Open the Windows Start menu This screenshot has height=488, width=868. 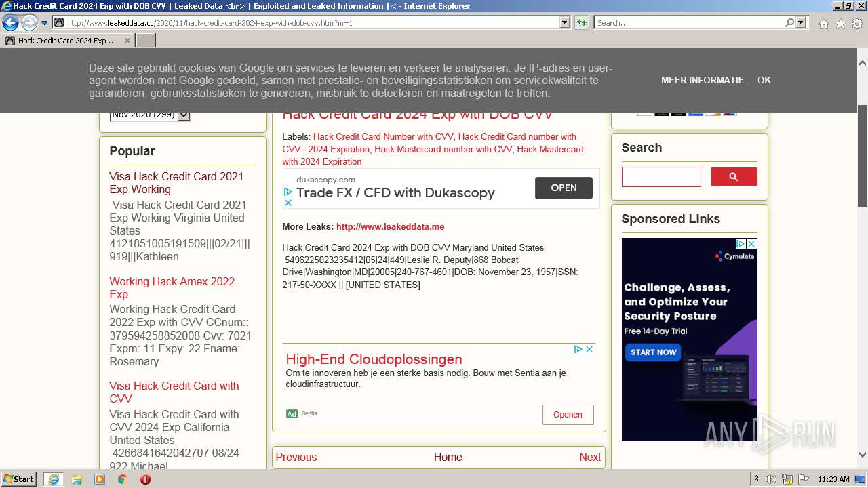[x=18, y=479]
